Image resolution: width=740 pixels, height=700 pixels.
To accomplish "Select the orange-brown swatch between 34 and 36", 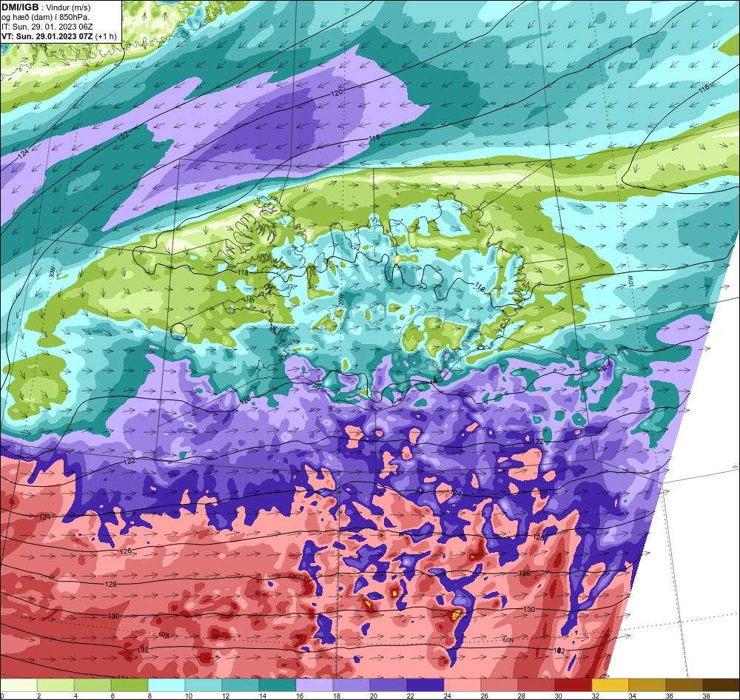I will (x=647, y=685).
